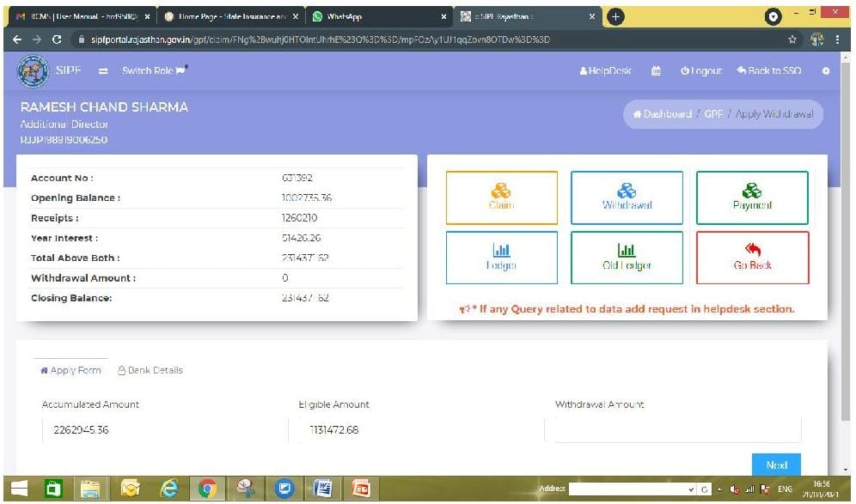This screenshot has width=856, height=504.
Task: Switch to the Home Page State Insurance tab
Action: pos(231,17)
